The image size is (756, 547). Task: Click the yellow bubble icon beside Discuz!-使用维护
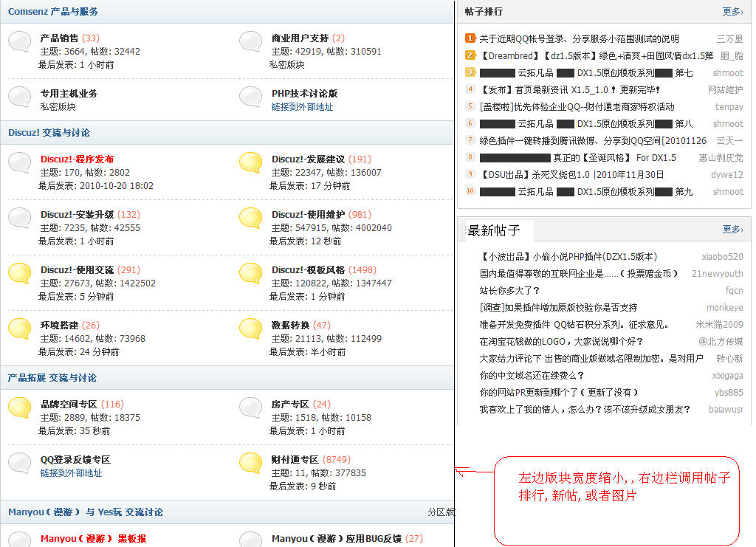[251, 219]
